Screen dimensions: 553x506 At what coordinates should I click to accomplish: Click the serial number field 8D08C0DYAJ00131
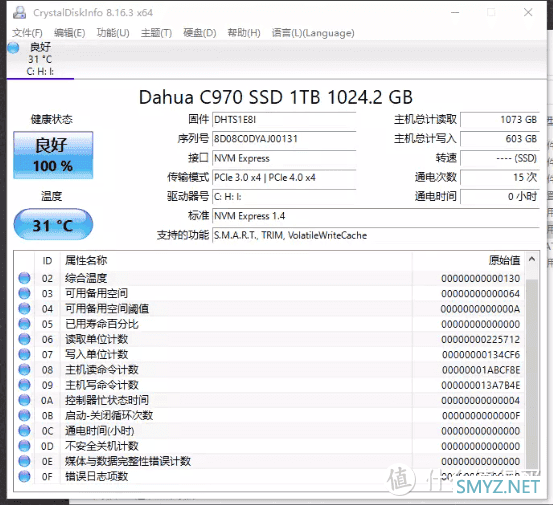pos(284,139)
